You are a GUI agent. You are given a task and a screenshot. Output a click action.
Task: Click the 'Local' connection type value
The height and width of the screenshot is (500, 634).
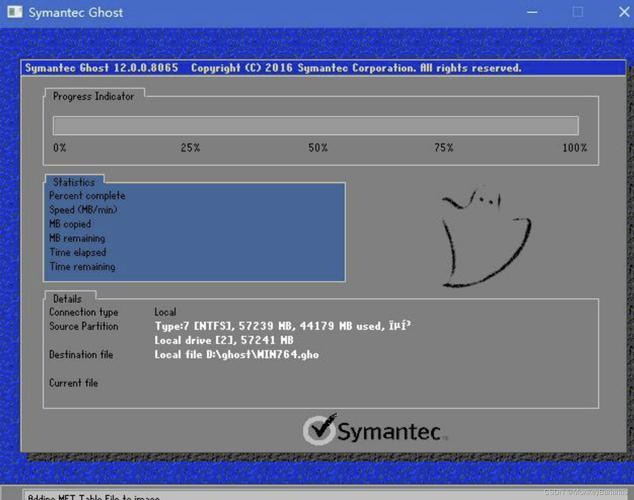coord(165,312)
